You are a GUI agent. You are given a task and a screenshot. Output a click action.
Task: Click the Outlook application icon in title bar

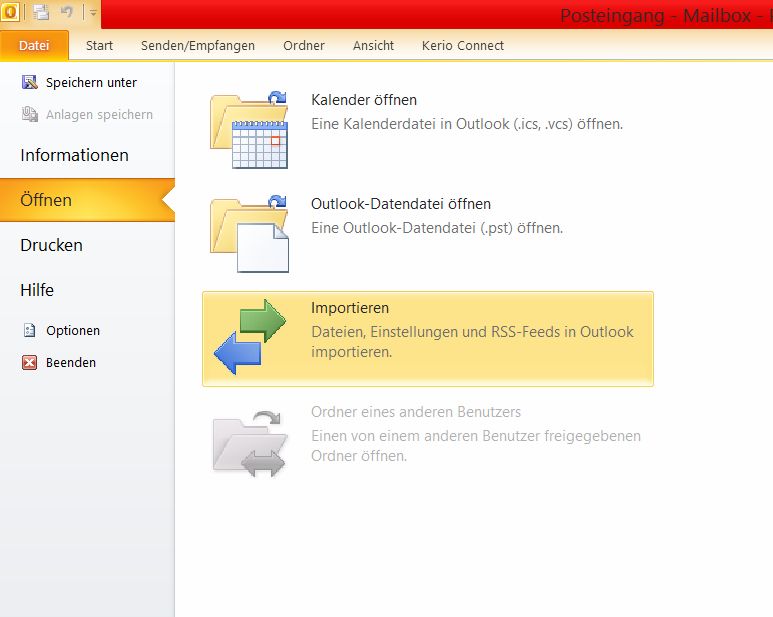10,12
